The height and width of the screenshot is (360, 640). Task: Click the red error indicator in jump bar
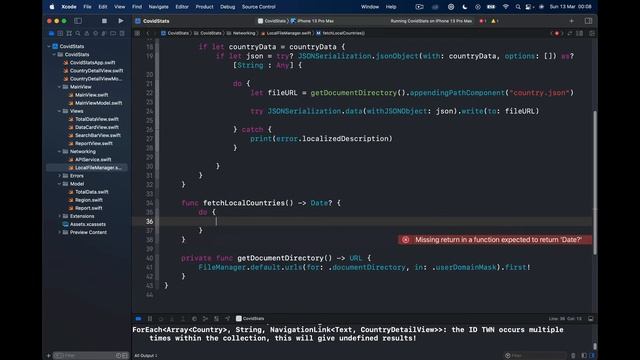[557, 33]
